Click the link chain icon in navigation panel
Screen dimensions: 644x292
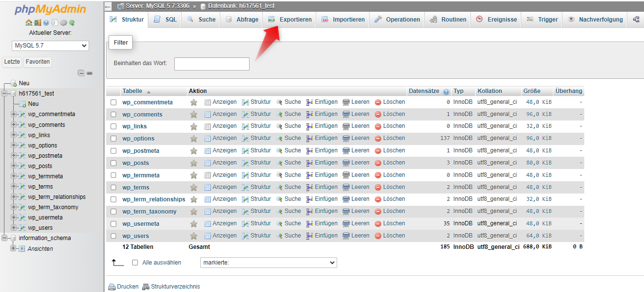pyautogui.click(x=90, y=73)
